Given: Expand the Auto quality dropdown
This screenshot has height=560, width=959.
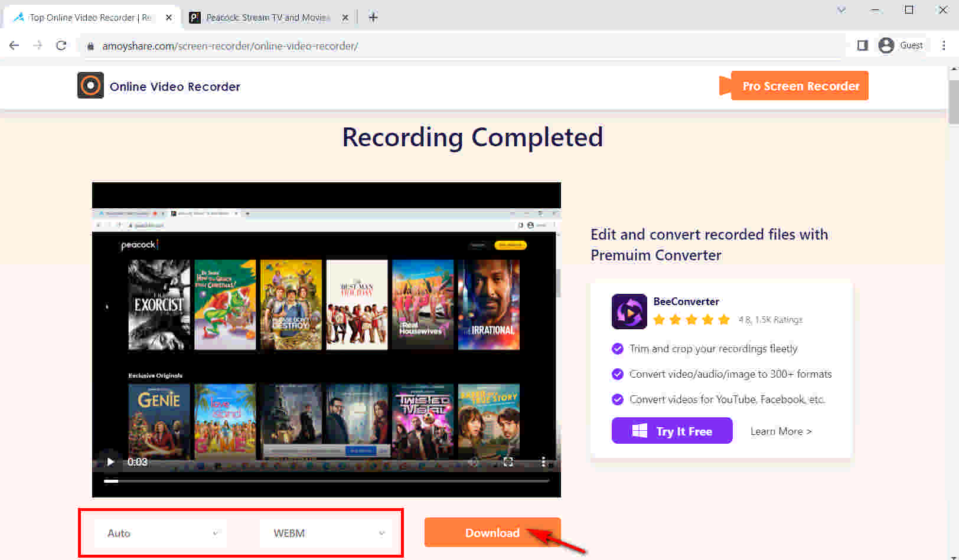Looking at the screenshot, I should click(161, 533).
